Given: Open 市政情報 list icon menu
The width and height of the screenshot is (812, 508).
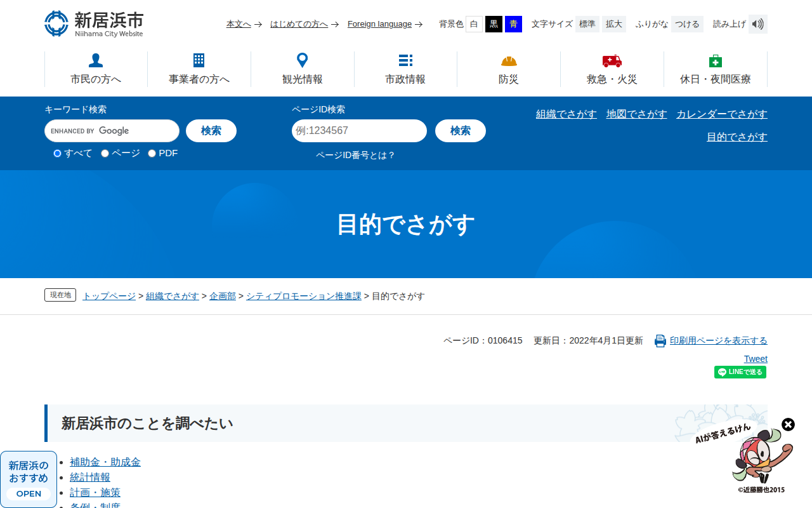Looking at the screenshot, I should (x=405, y=69).
